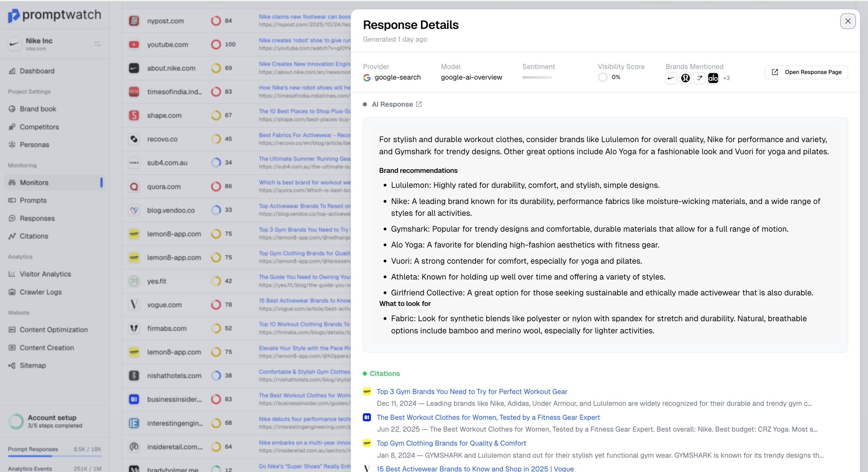Open the Vogue 15 Best Activewear link
Image resolution: width=868 pixels, height=472 pixels.
pos(475,468)
